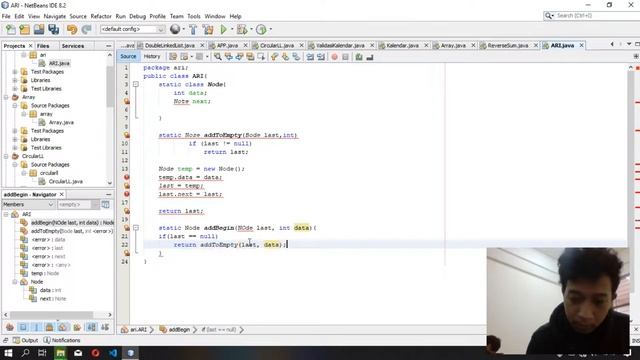The image size is (640, 360).
Task: Click the New File toolbar icon
Action: point(11,29)
